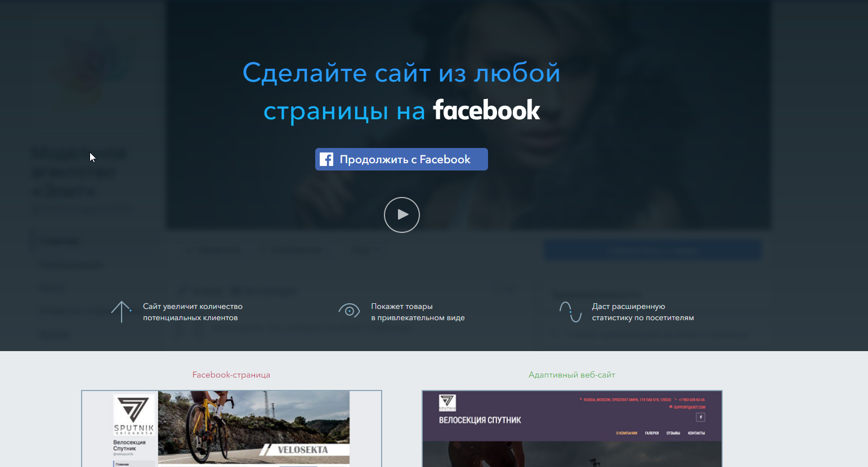Click the upward arrow icon

pyautogui.click(x=121, y=312)
